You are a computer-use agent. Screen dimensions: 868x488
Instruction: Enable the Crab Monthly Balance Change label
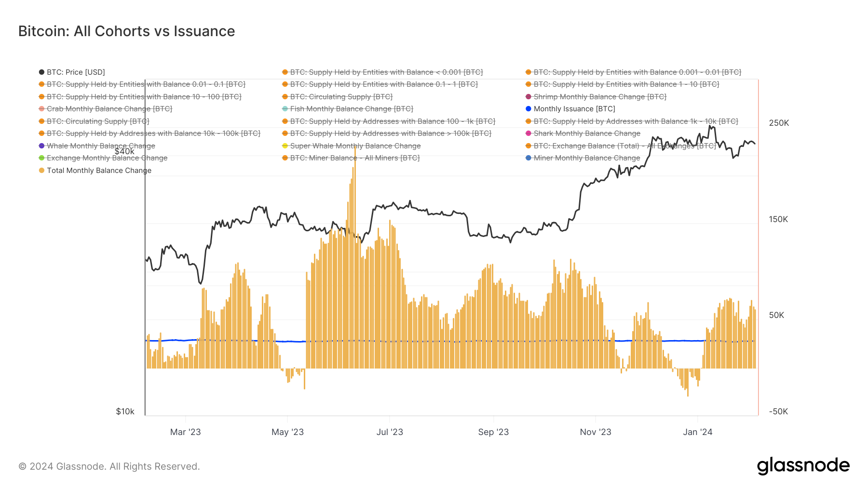point(109,109)
